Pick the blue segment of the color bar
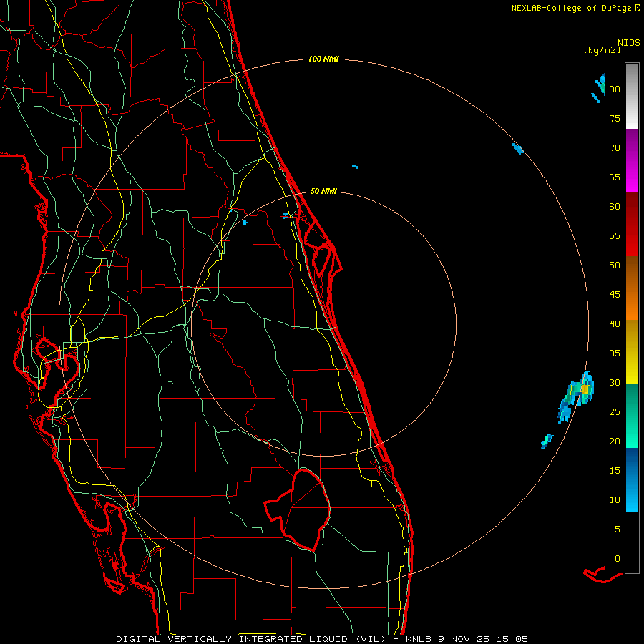The image size is (644, 644). 632,479
